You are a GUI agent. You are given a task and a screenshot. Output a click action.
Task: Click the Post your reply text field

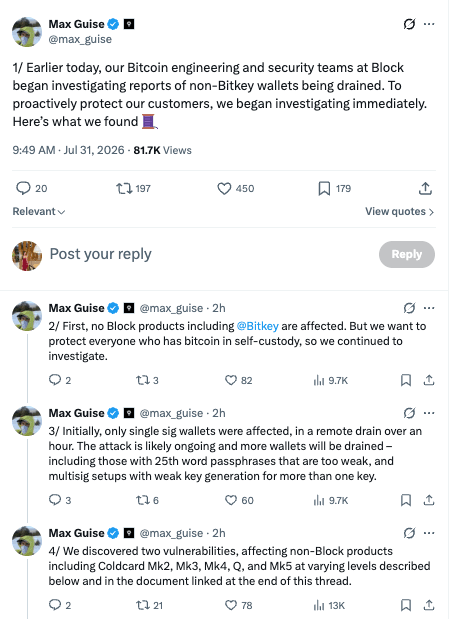pos(209,254)
